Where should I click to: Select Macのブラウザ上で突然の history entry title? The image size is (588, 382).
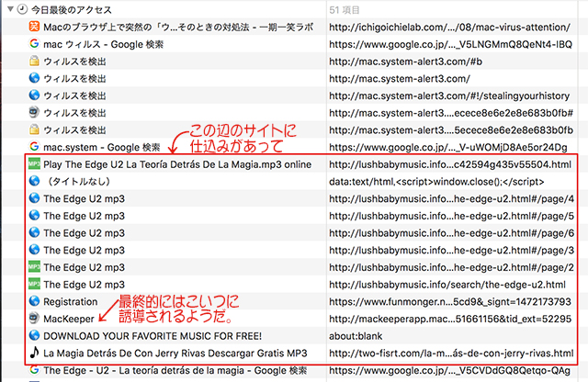[x=178, y=27]
